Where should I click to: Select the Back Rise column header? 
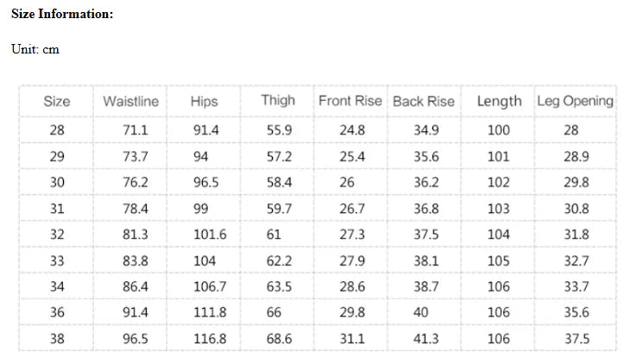click(423, 101)
